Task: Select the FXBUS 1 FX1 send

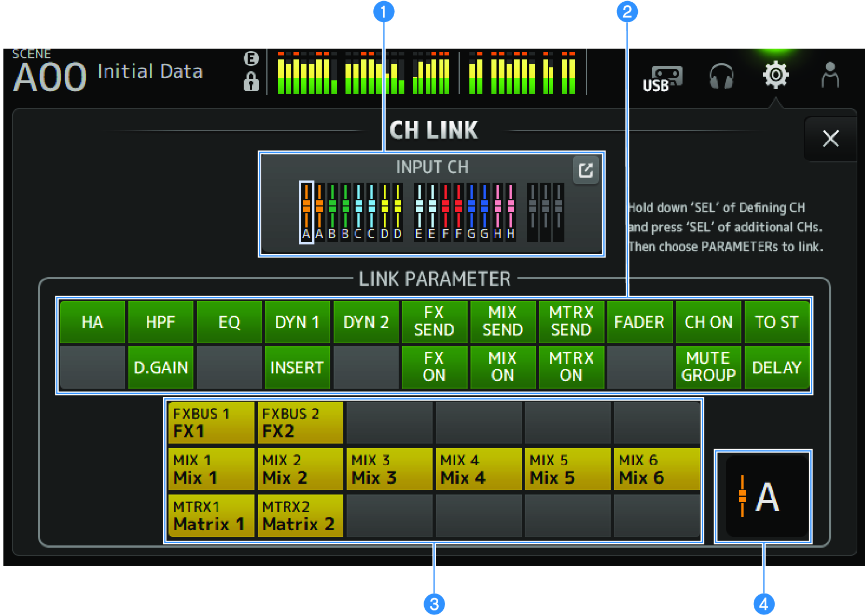Action: point(211,422)
